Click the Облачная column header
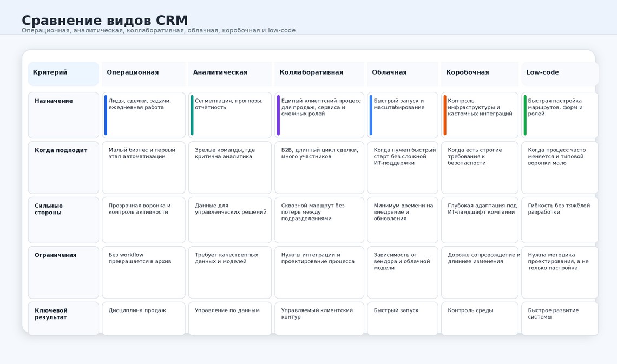Image resolution: width=617 pixels, height=364 pixels. coord(403,74)
